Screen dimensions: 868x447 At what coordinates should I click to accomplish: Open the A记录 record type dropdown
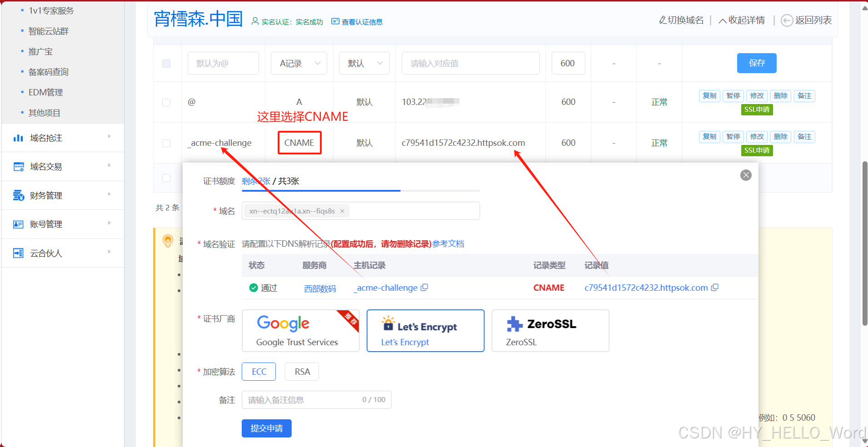point(299,63)
